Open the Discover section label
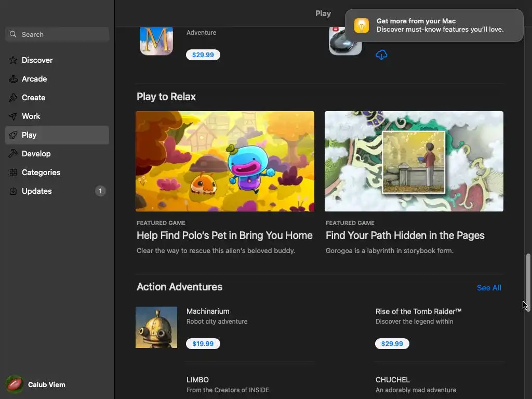 (x=37, y=60)
